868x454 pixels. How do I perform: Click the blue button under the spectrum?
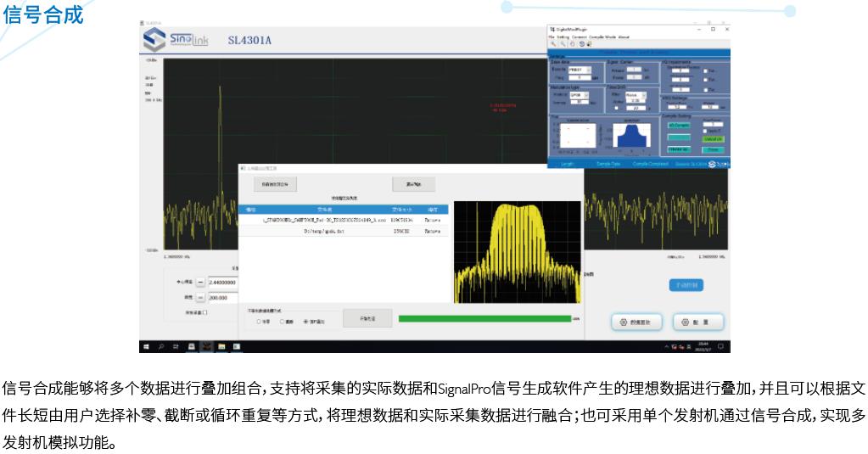686,285
